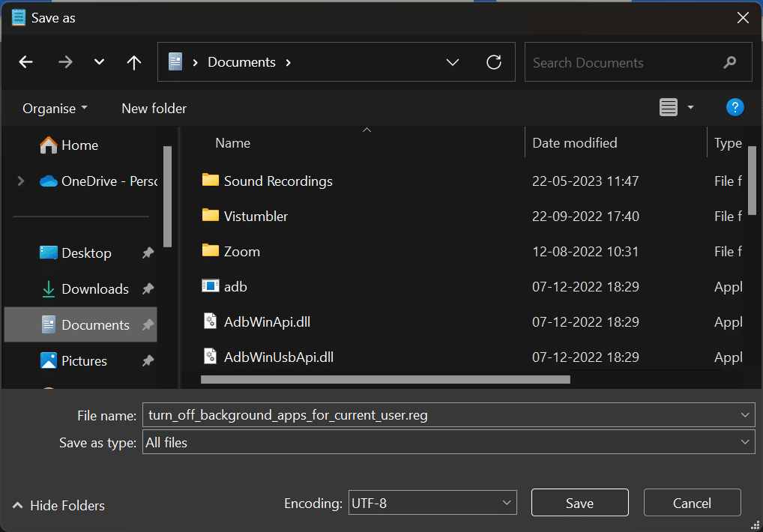Go forward with the right arrow
The height and width of the screenshot is (532, 763).
point(65,62)
